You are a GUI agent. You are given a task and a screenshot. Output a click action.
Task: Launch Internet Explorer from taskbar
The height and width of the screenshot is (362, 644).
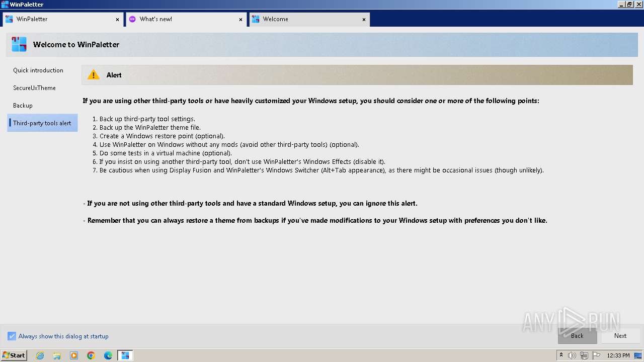click(x=40, y=355)
